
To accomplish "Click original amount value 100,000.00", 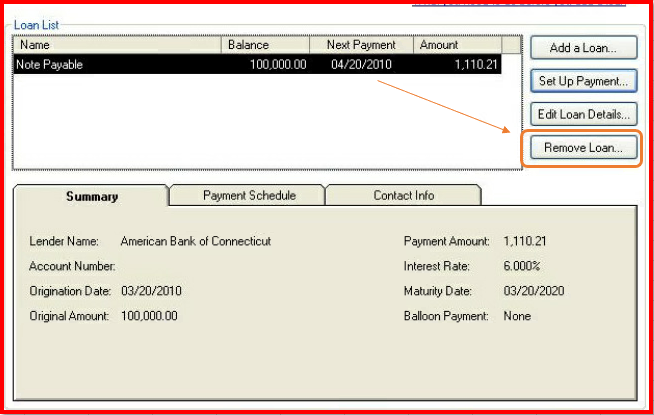I will [149, 316].
